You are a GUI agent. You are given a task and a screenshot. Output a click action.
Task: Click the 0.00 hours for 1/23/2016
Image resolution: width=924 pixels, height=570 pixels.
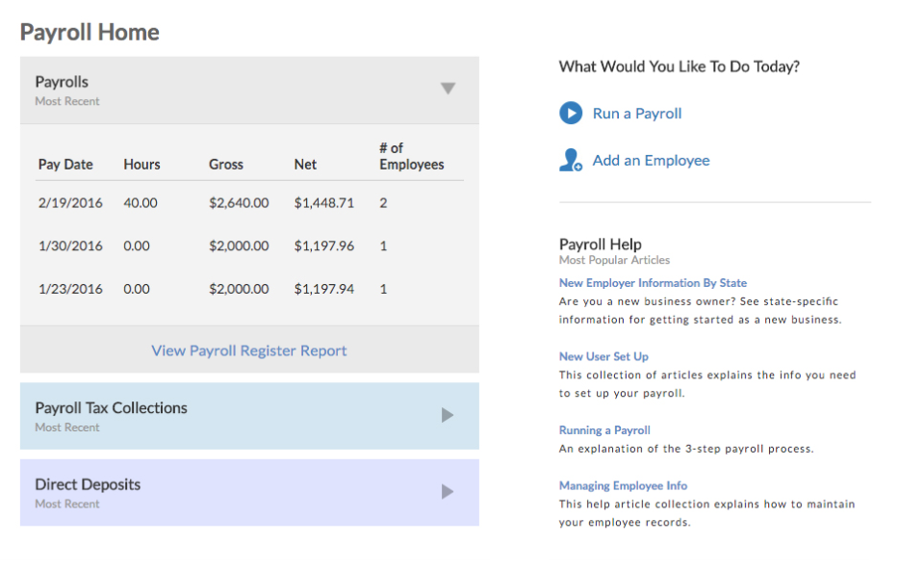(x=136, y=289)
